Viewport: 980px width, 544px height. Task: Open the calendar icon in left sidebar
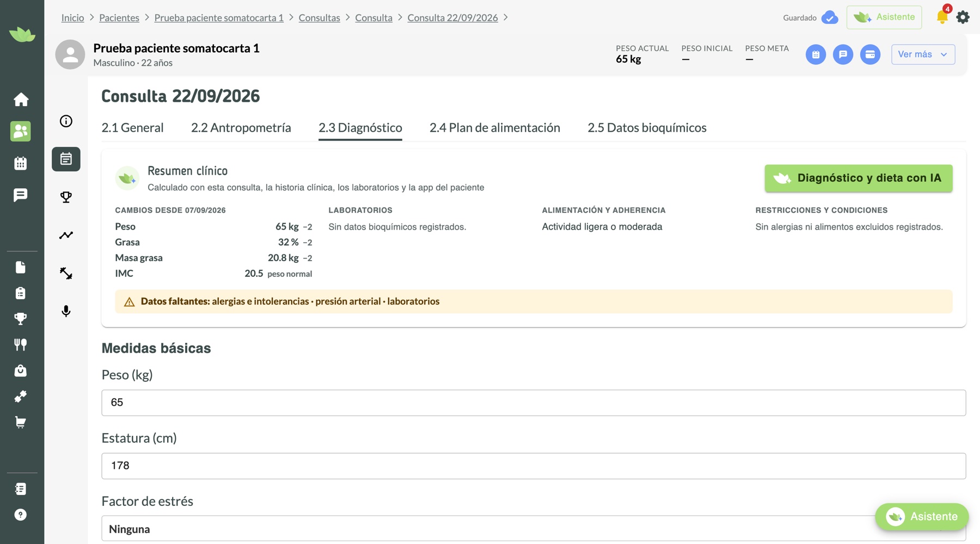[21, 163]
